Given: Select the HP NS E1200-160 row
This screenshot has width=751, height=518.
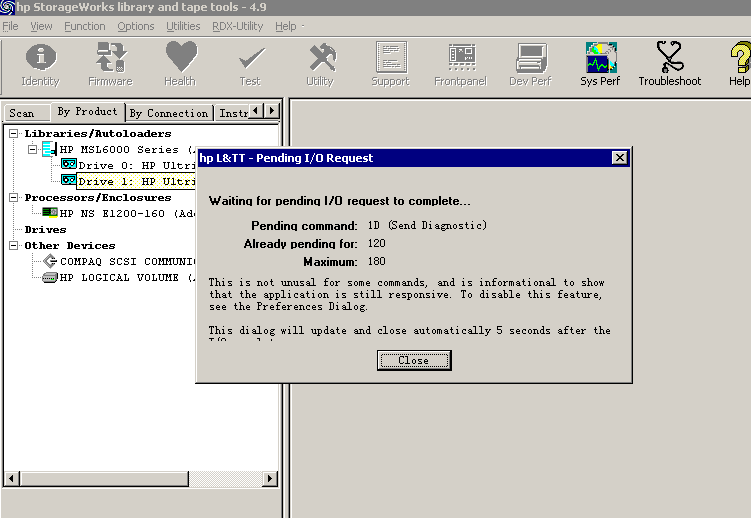Looking at the screenshot, I should point(127,213).
